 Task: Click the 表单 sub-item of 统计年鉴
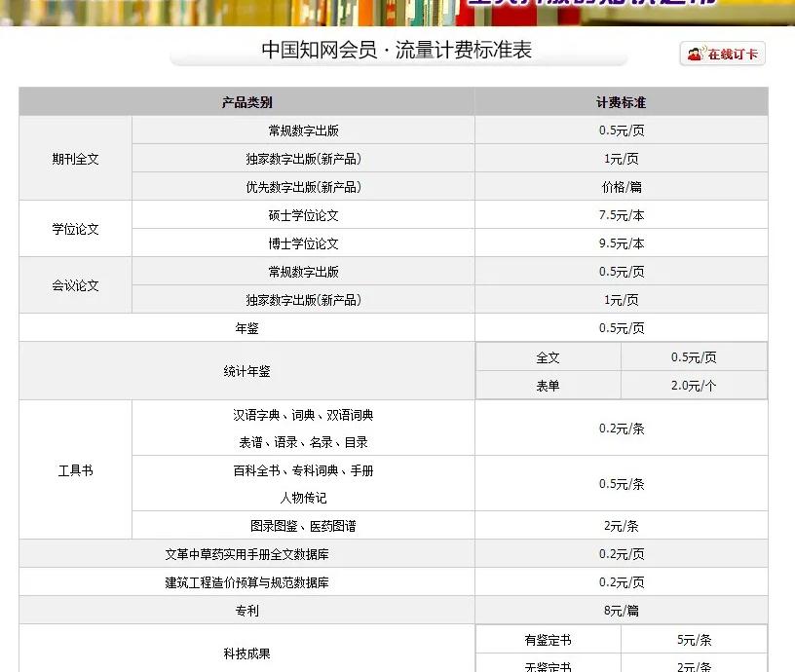[x=549, y=386]
